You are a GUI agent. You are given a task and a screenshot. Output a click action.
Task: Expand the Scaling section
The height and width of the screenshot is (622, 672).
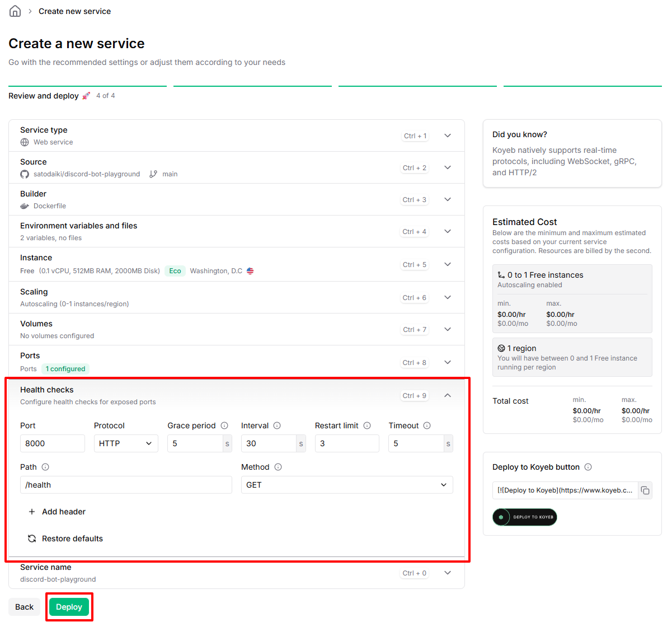tap(448, 297)
